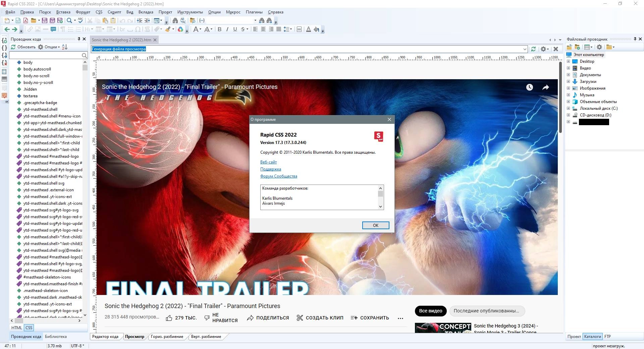Click the spell check ABC icon
This screenshot has width=644, height=349.
(x=80, y=20)
